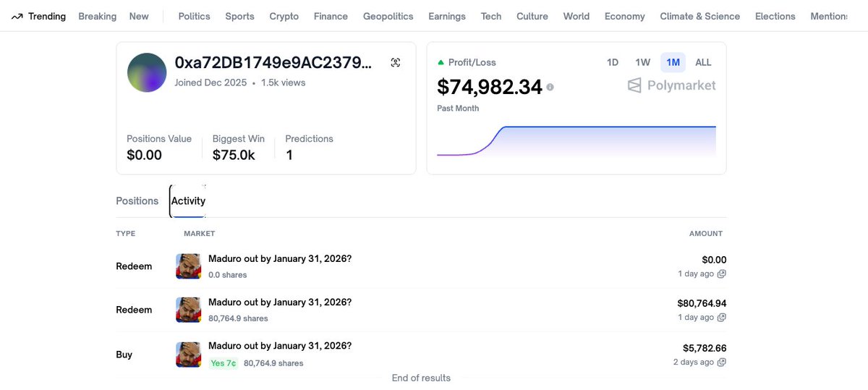The height and width of the screenshot is (390, 868).
Task: Open the Geopolitics category
Action: pyautogui.click(x=388, y=16)
